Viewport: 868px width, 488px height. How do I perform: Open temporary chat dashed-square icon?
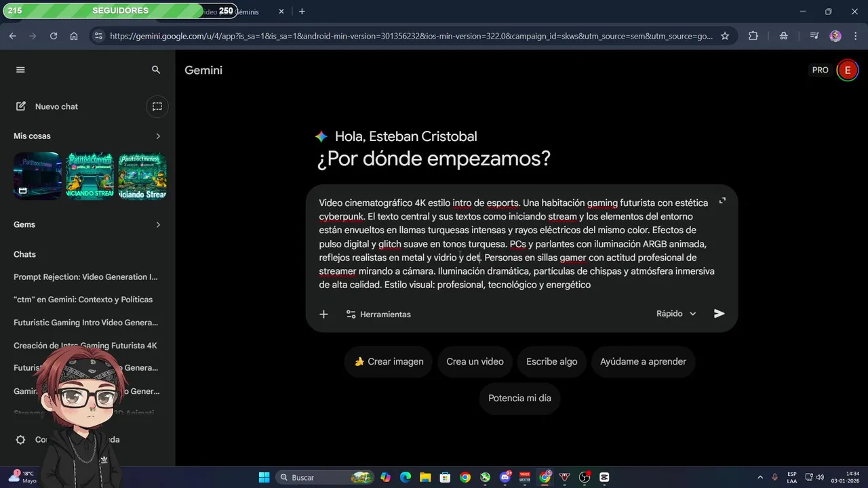pyautogui.click(x=157, y=106)
